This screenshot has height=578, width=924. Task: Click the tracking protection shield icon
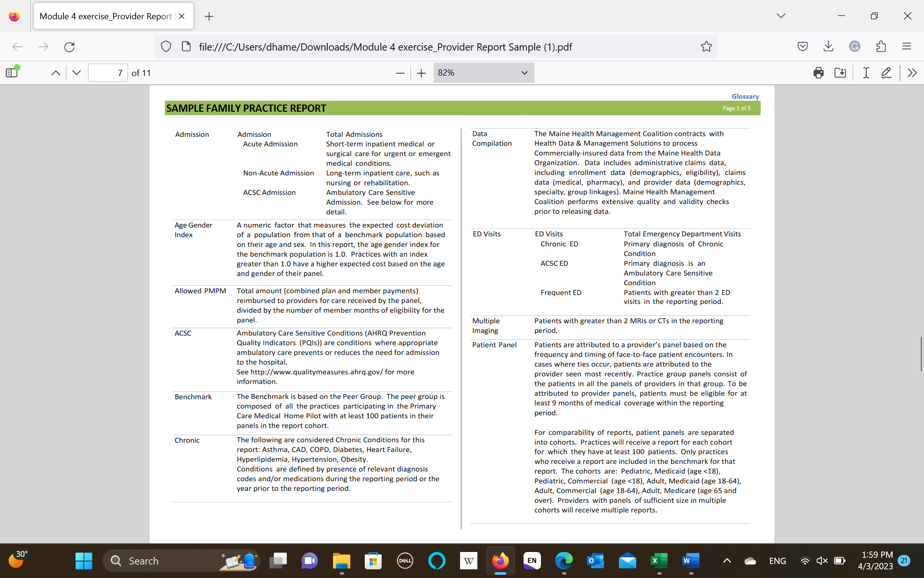click(x=166, y=46)
